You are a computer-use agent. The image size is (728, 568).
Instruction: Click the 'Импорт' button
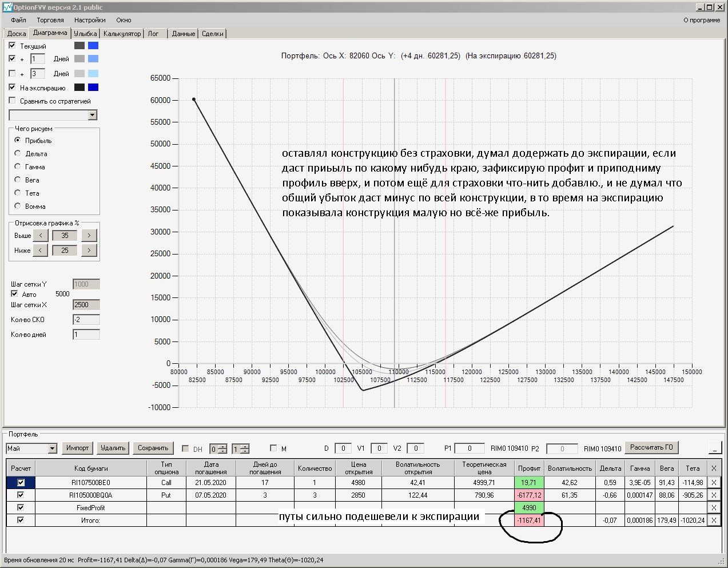click(x=77, y=448)
